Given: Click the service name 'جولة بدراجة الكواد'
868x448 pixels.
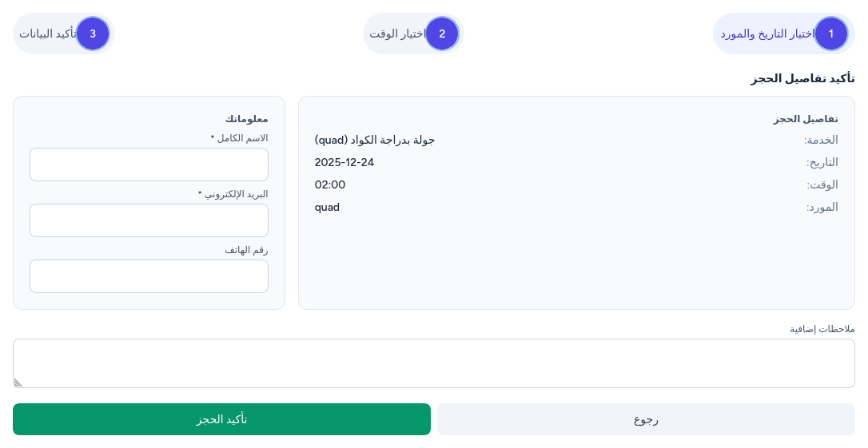Looking at the screenshot, I should click(375, 140).
